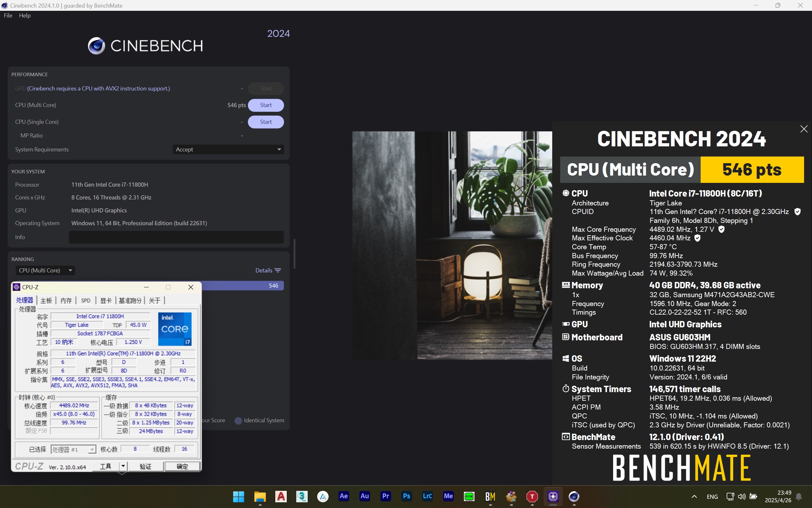Switch to CPU-Z 关于 tab
Image resolution: width=812 pixels, height=508 pixels.
tap(154, 300)
